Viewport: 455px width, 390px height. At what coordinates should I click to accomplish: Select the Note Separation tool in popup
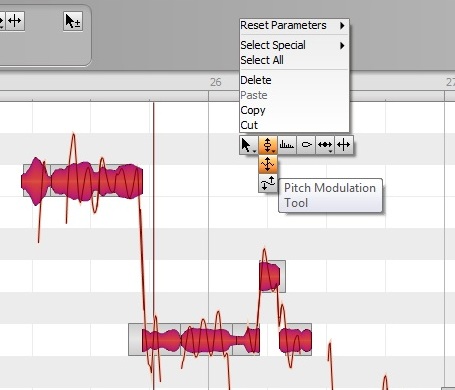coord(344,145)
